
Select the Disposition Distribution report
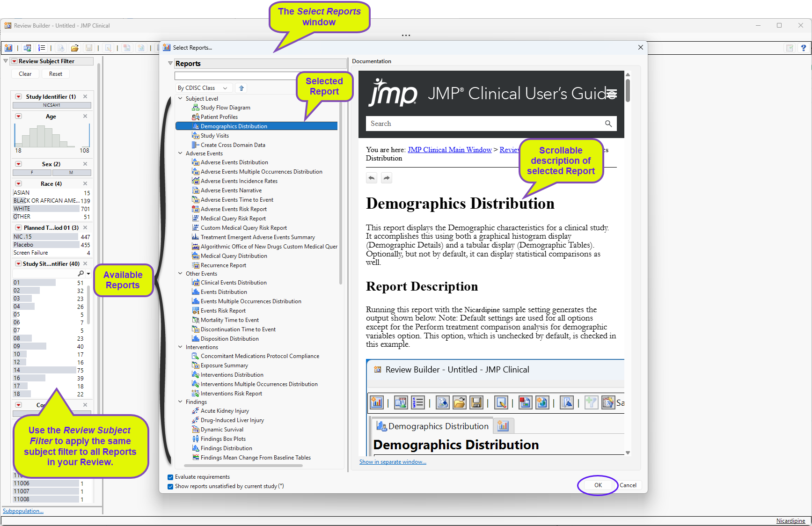tap(229, 339)
